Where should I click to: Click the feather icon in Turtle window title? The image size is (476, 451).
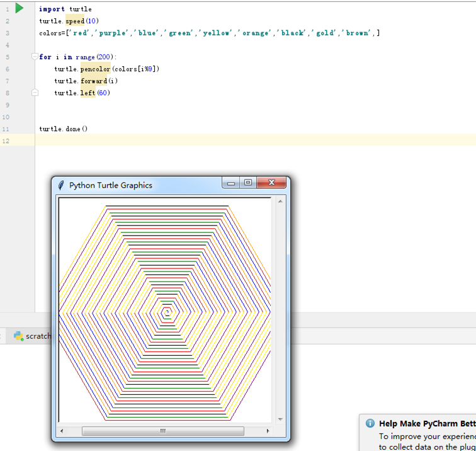pos(60,185)
